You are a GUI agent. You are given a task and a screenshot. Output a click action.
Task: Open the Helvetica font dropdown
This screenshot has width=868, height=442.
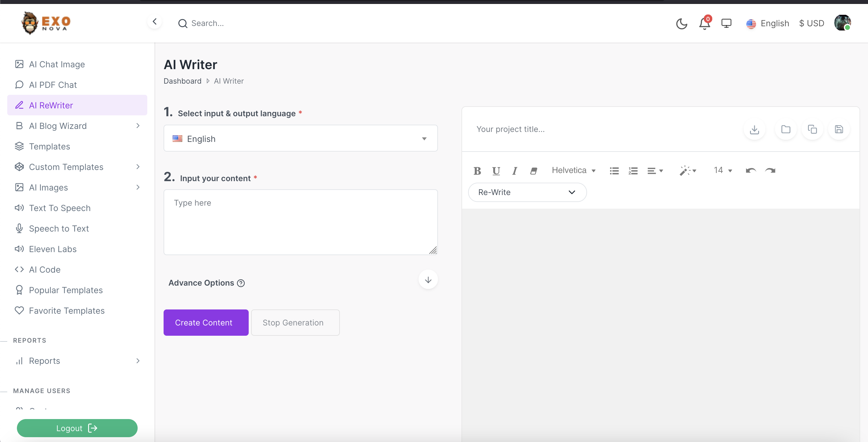click(573, 171)
